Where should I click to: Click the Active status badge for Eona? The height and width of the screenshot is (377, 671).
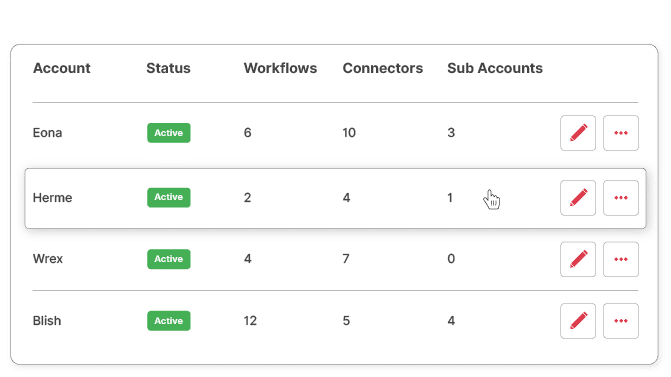click(x=169, y=133)
